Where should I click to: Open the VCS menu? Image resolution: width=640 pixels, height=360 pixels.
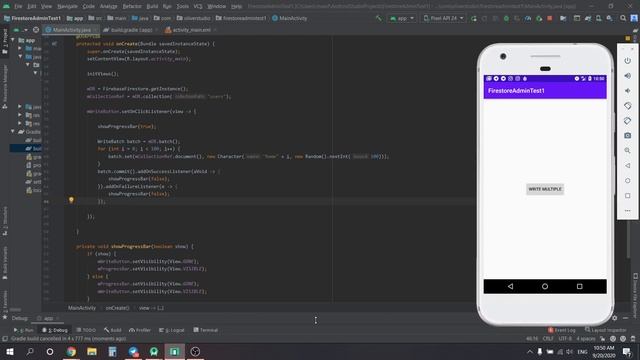198,7
